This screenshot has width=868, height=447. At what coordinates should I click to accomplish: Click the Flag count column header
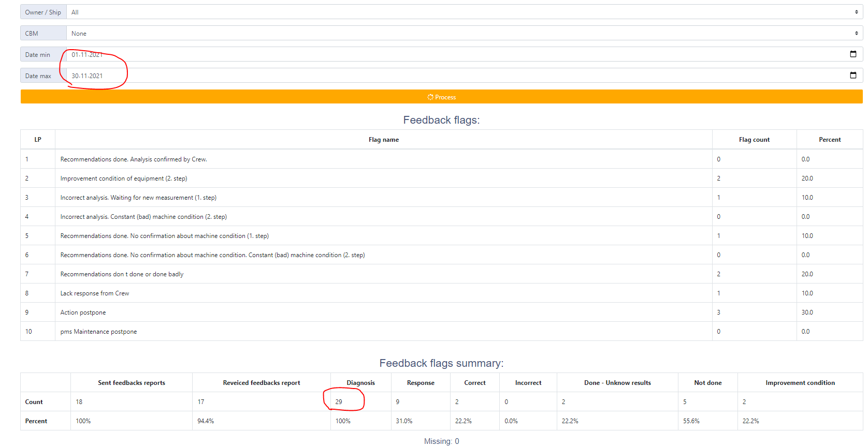click(x=754, y=140)
